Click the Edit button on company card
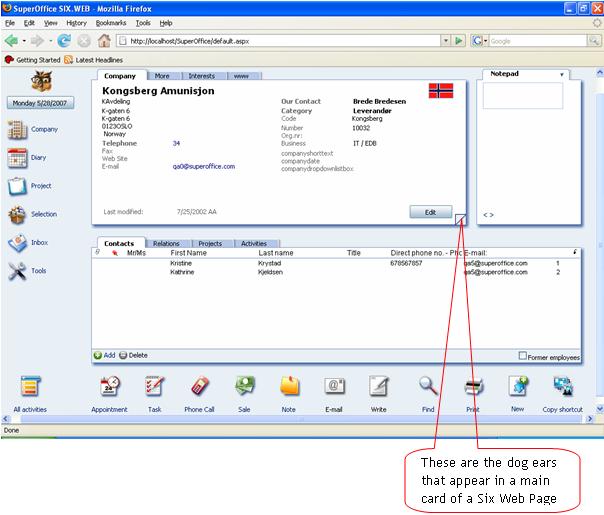The image size is (604, 515). (431, 212)
